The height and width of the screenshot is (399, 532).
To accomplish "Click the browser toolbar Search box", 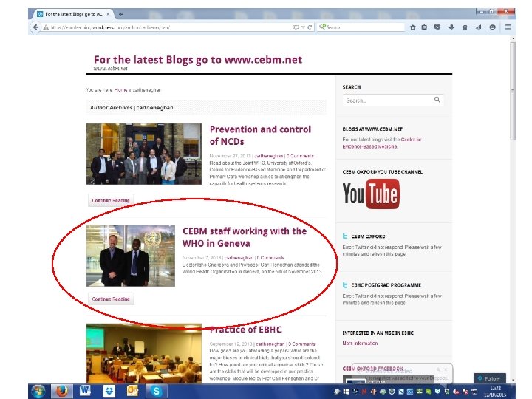I will click(x=361, y=27).
